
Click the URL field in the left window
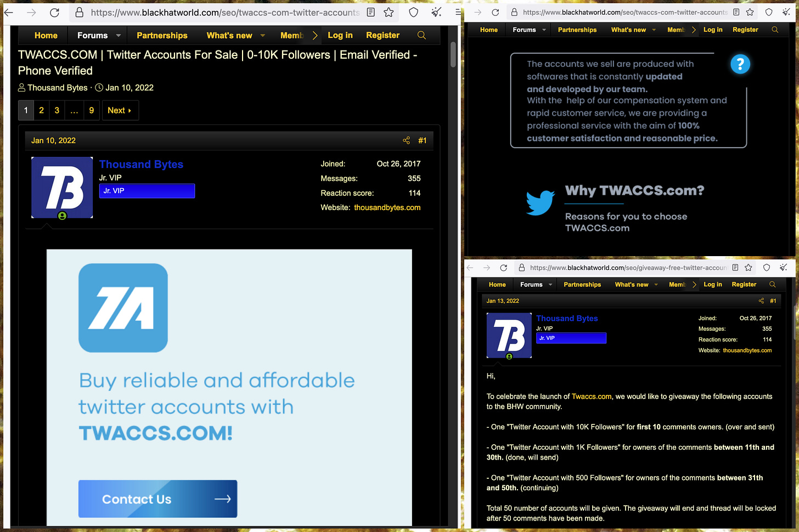pyautogui.click(x=225, y=13)
